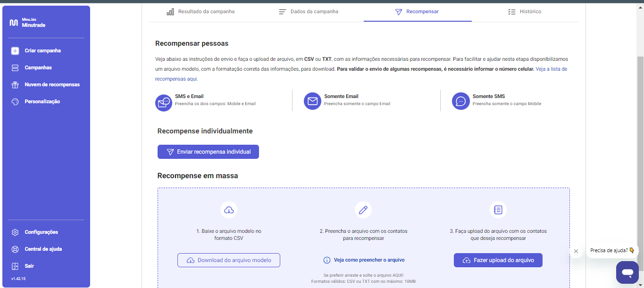
Task: Click the Personalização palette icon
Action: coord(15,102)
